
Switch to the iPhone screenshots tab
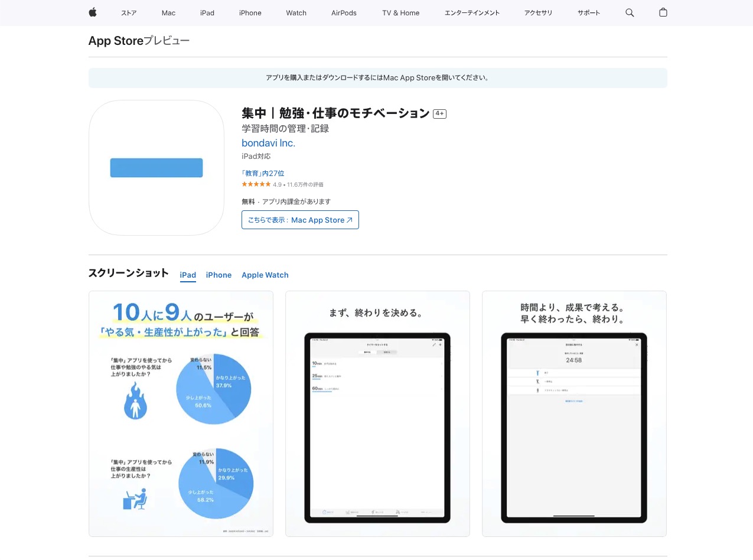pyautogui.click(x=219, y=275)
